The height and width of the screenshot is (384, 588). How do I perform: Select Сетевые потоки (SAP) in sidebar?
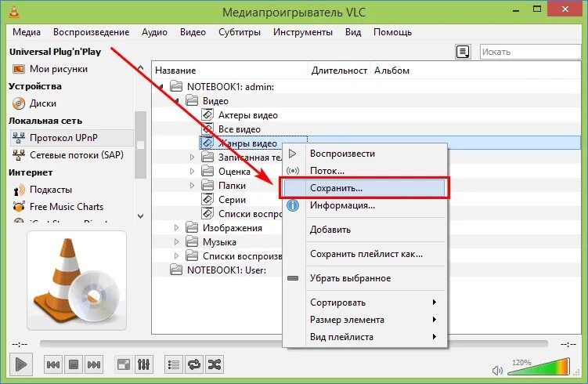click(77, 155)
